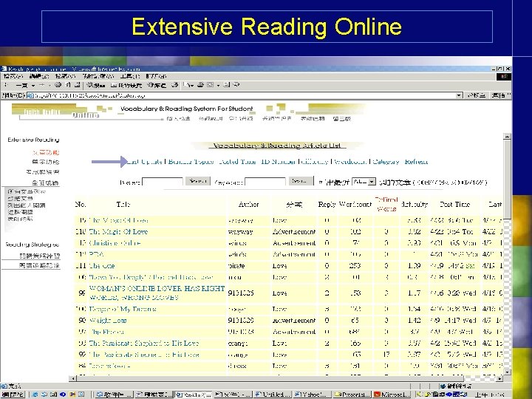Open the dropdown arrow beside the Edit icon

click(218, 85)
